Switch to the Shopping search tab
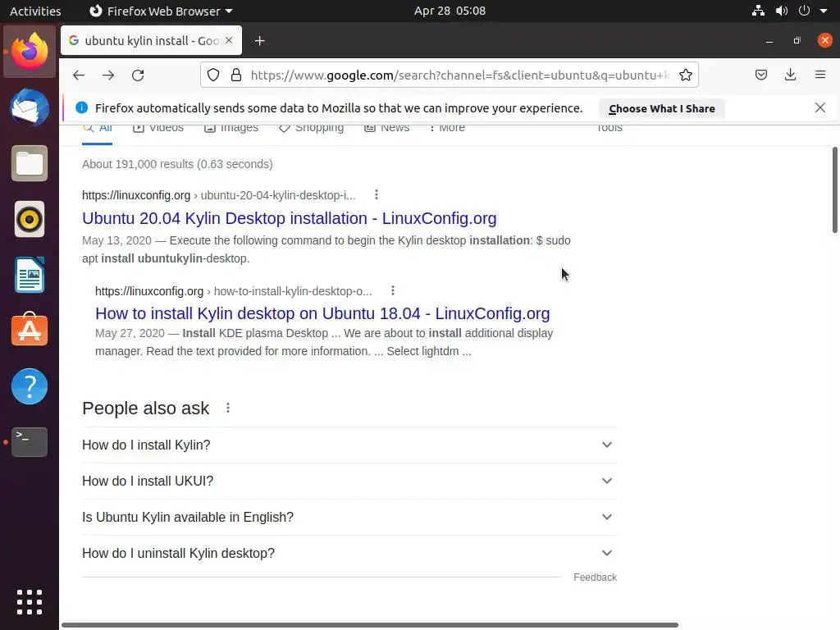Screen dimensions: 840x630 pos(311,129)
